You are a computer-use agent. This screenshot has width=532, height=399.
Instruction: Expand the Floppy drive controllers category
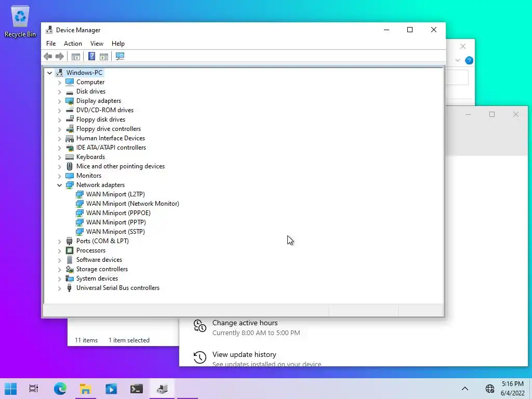point(59,129)
